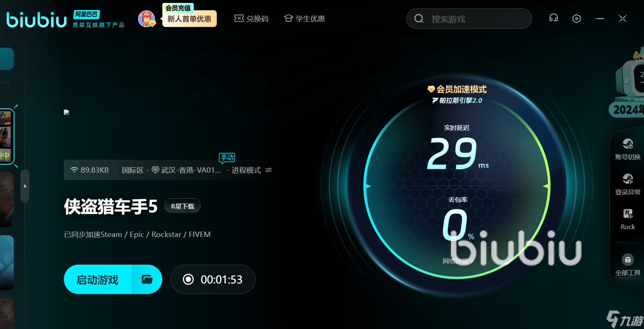Screen dimensions: 644x329
Task: Open the game folder path icon
Action: (147, 279)
